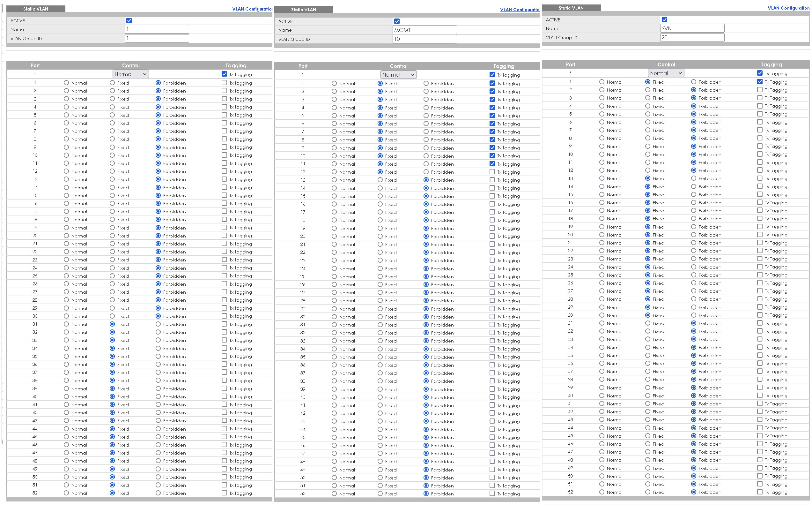Set port 12 to Forbidden in MGMT panel
Viewport: 812px width, 505px height.
[426, 172]
